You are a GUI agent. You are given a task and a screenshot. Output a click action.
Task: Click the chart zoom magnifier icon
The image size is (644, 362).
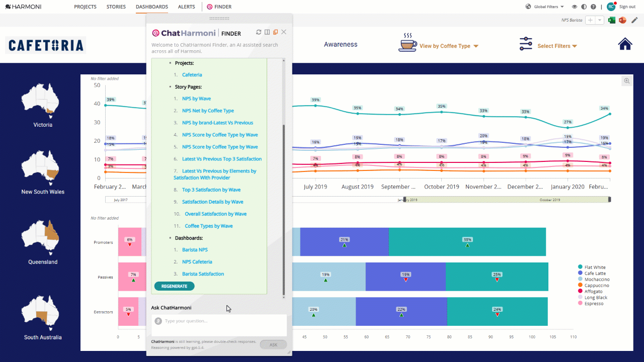627,81
